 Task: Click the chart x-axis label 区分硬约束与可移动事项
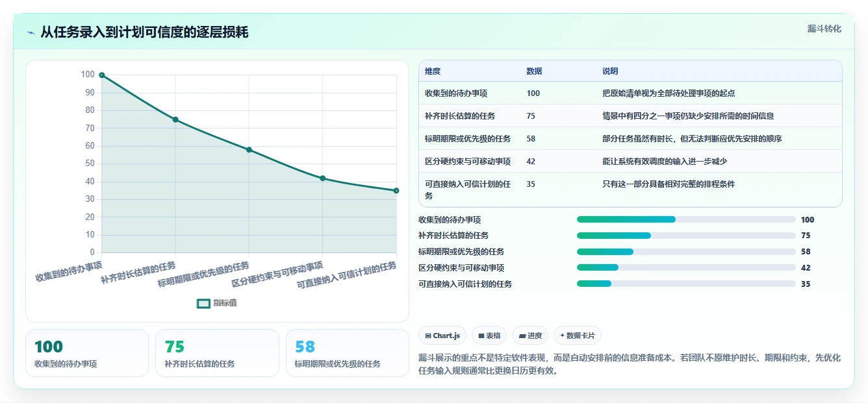click(277, 275)
